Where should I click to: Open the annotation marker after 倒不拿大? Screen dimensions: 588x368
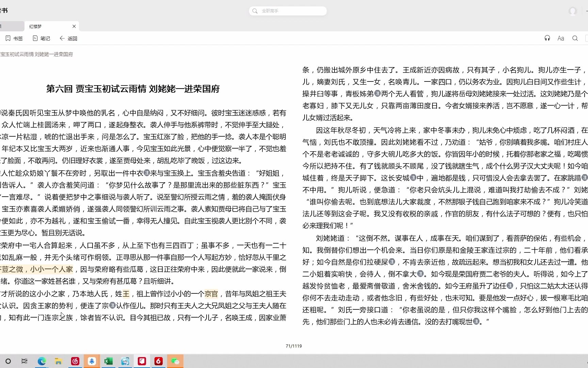421,274
